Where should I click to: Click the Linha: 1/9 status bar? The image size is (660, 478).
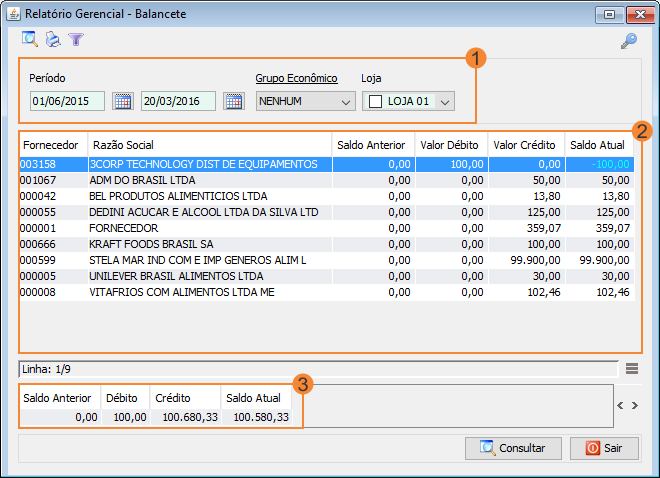coord(318,369)
